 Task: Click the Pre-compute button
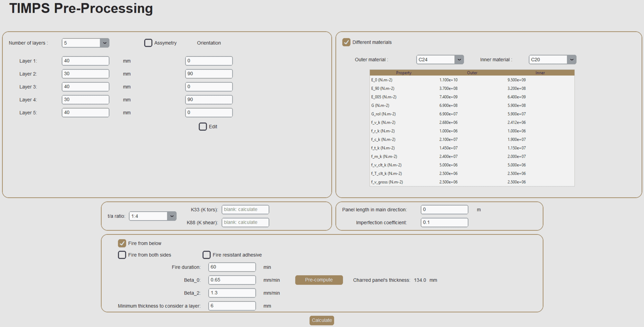click(x=319, y=280)
